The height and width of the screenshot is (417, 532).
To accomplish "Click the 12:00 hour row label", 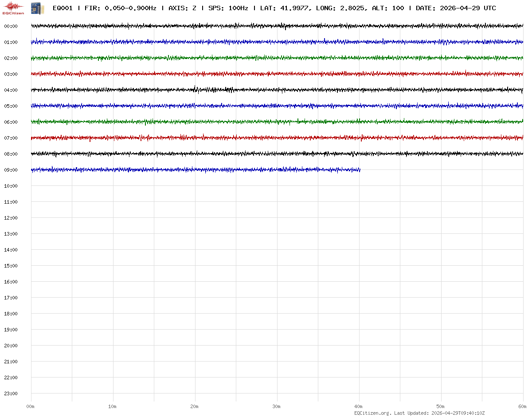I will 11,218.
